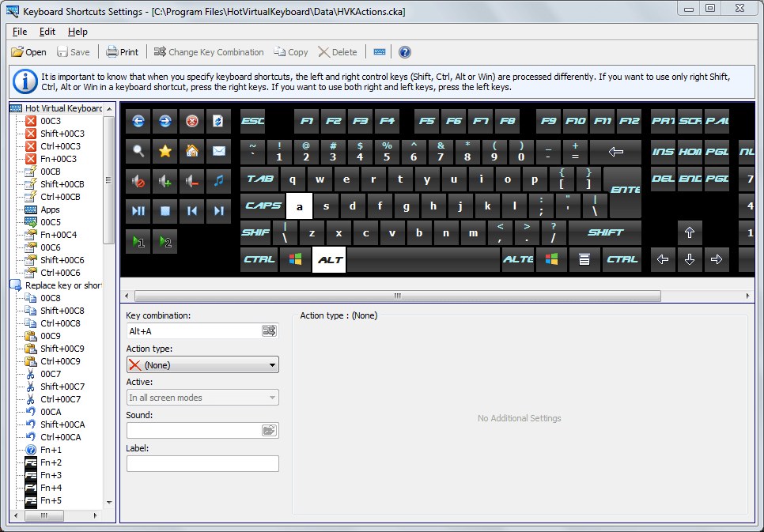Open the File menu
Viewport: 764px width, 532px height.
coord(20,32)
